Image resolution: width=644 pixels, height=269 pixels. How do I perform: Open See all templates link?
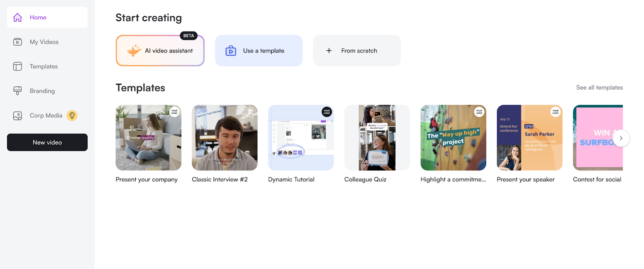(599, 88)
